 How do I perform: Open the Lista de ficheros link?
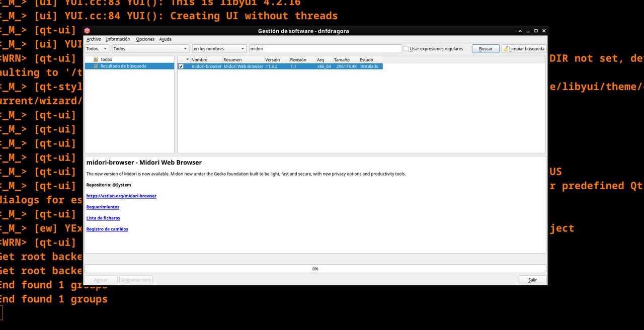(103, 218)
